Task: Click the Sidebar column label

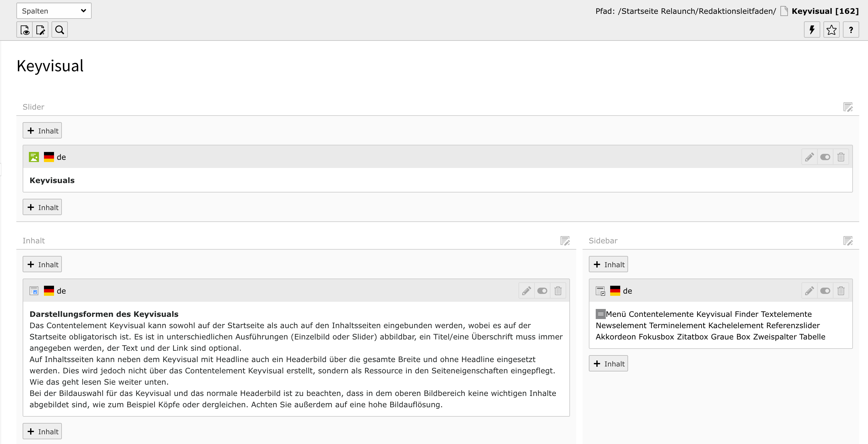Action: [603, 241]
